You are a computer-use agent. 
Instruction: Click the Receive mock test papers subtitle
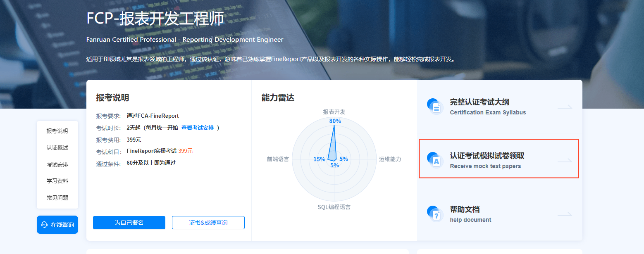click(x=485, y=166)
